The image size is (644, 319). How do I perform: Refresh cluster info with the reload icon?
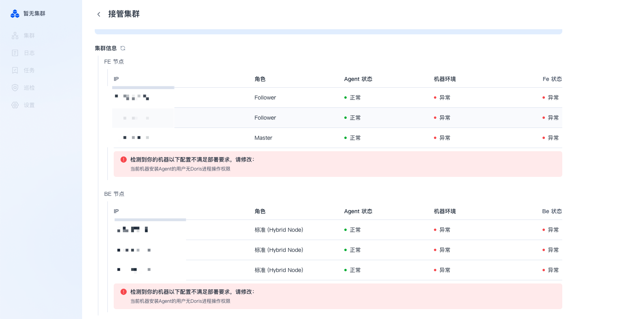click(123, 48)
